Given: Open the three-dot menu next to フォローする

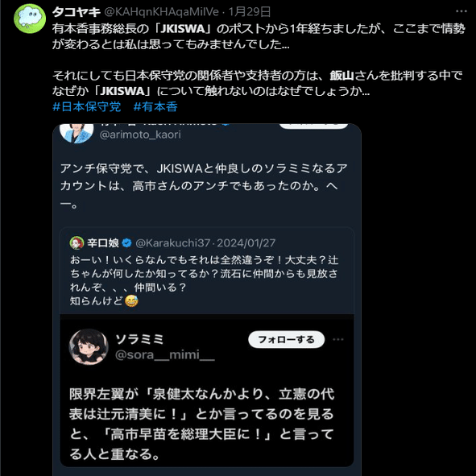Looking at the screenshot, I should [338, 339].
